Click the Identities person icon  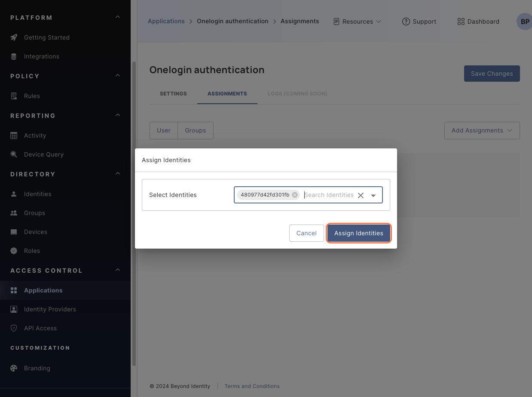click(14, 194)
